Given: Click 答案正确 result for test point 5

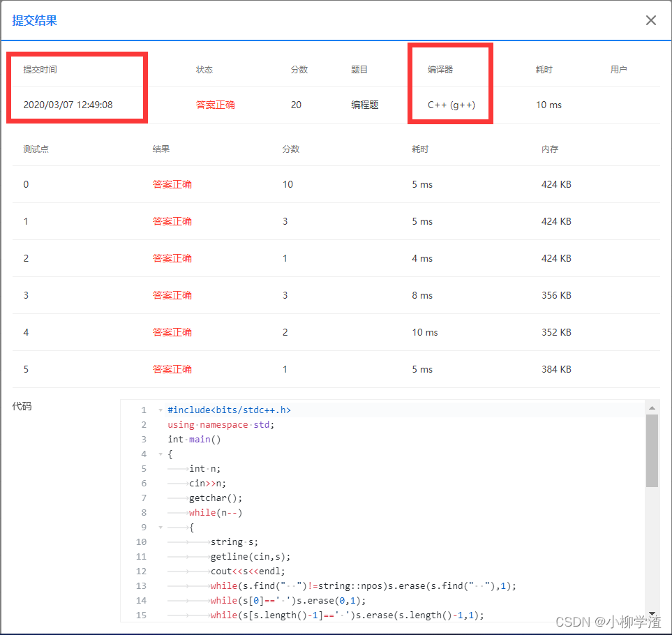Looking at the screenshot, I should click(x=172, y=369).
